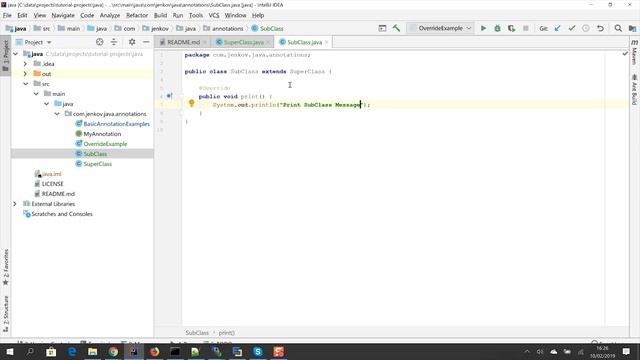Collapse the main folder
640x360 pixels.
(x=36, y=94)
